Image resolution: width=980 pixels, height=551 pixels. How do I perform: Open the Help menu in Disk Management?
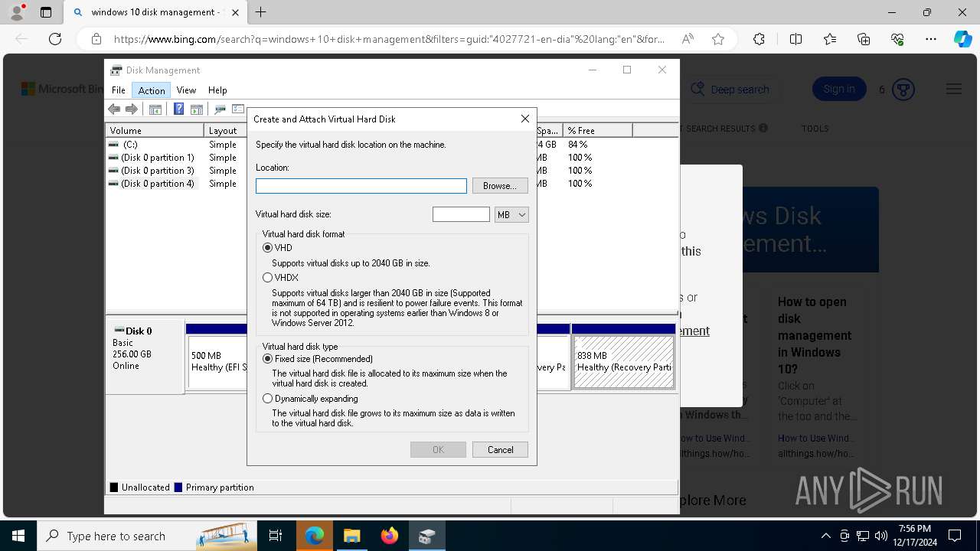(217, 90)
